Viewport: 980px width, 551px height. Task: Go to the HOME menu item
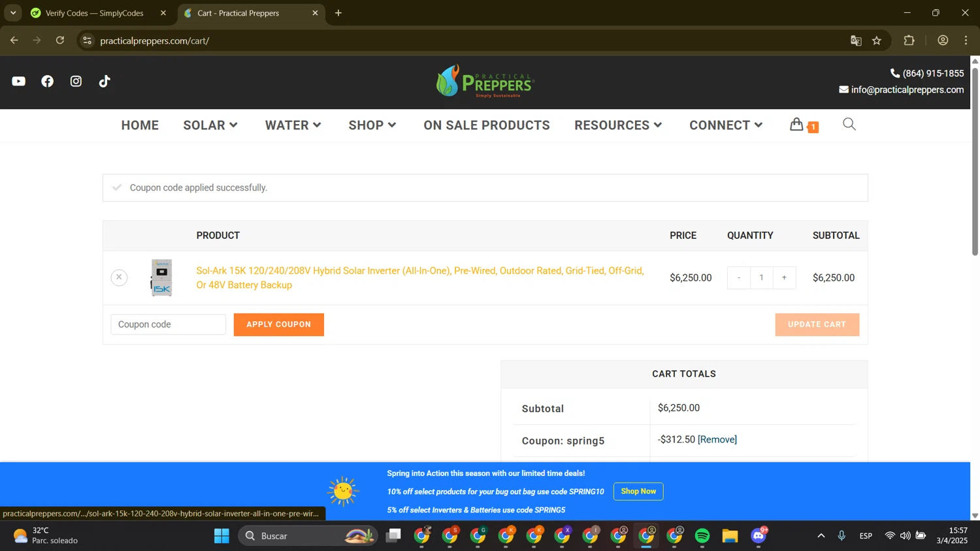pos(140,125)
